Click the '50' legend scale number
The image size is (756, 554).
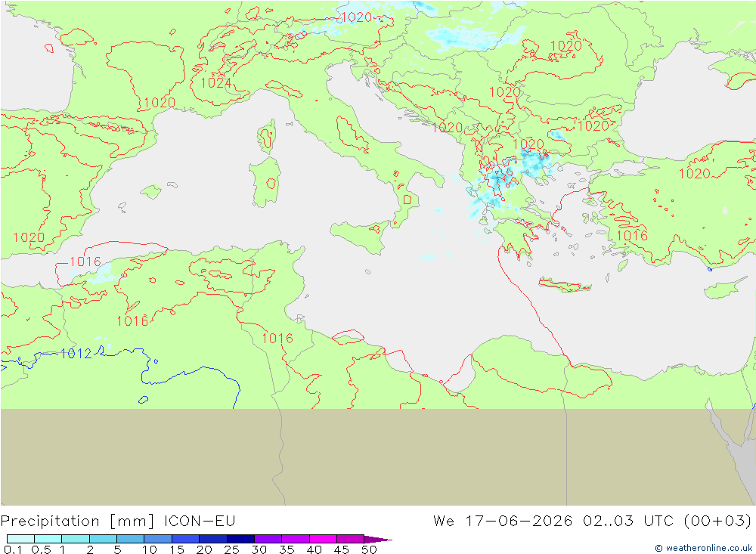click(369, 549)
